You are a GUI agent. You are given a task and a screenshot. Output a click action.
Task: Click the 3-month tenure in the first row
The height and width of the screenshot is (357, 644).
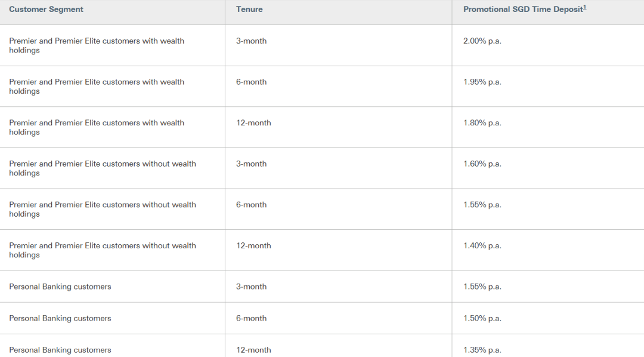[x=252, y=41]
